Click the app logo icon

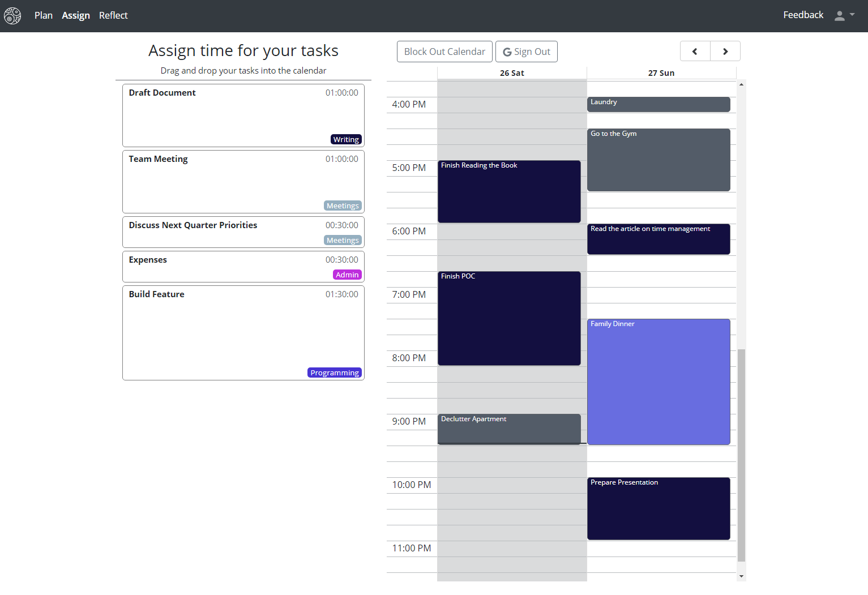tap(12, 16)
